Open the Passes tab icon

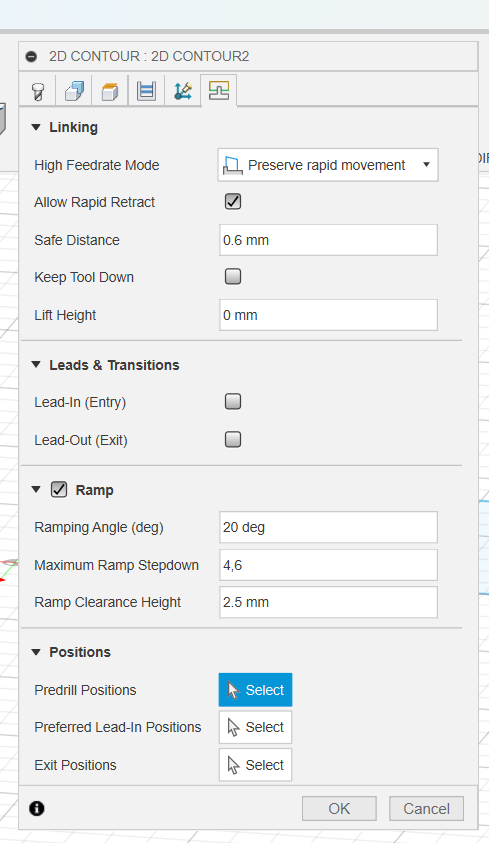click(x=183, y=91)
